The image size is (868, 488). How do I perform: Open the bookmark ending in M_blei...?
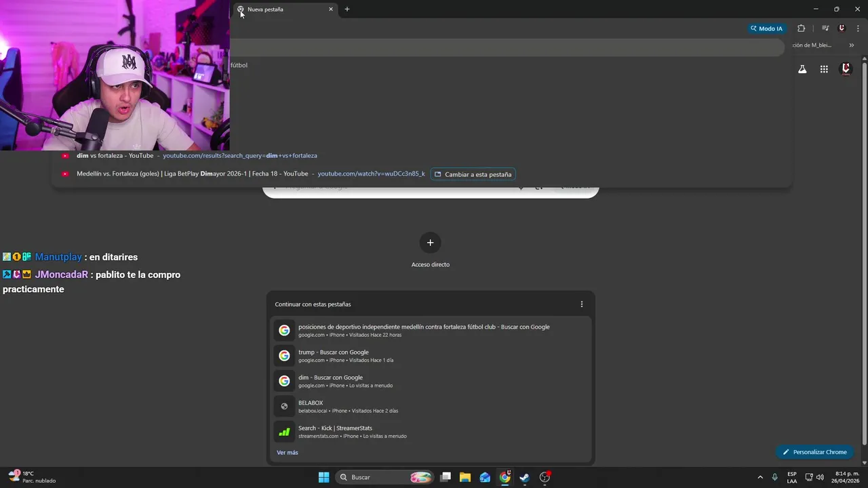(x=812, y=45)
